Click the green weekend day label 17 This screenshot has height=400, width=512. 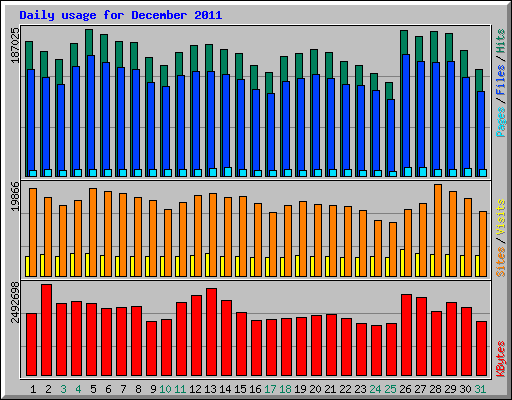(270, 389)
